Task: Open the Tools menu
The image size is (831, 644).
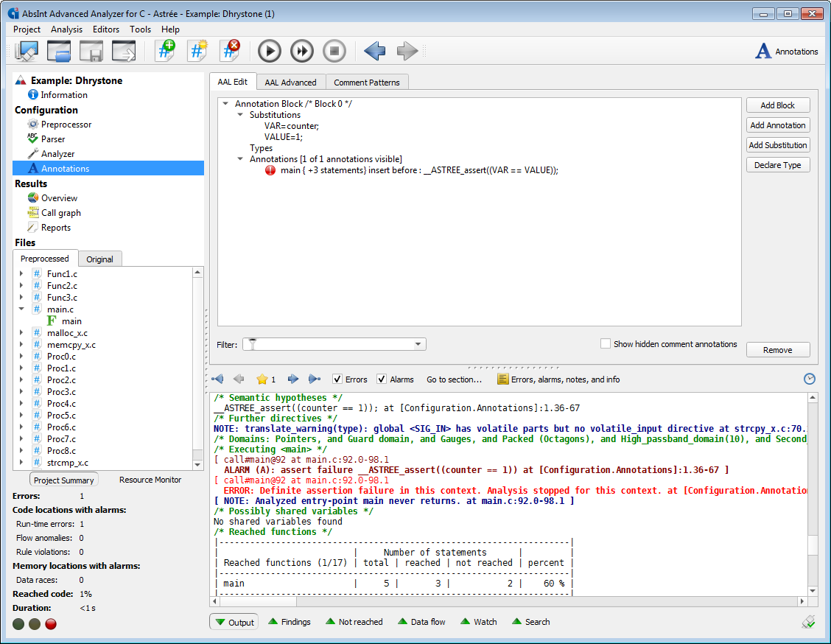Action: tap(141, 29)
